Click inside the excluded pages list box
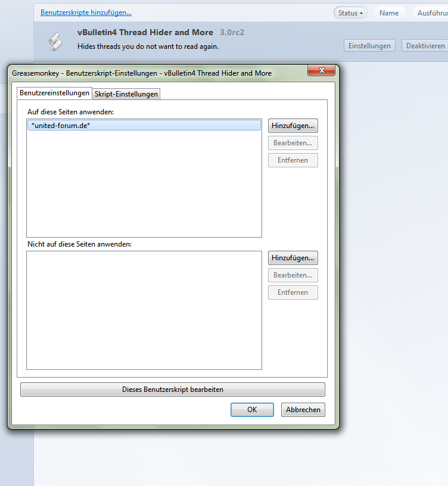 point(144,310)
